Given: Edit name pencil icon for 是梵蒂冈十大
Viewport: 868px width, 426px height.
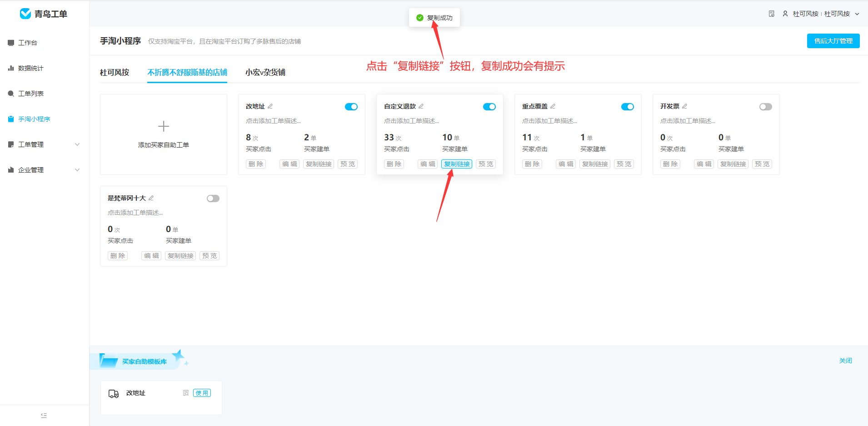Looking at the screenshot, I should pos(151,198).
